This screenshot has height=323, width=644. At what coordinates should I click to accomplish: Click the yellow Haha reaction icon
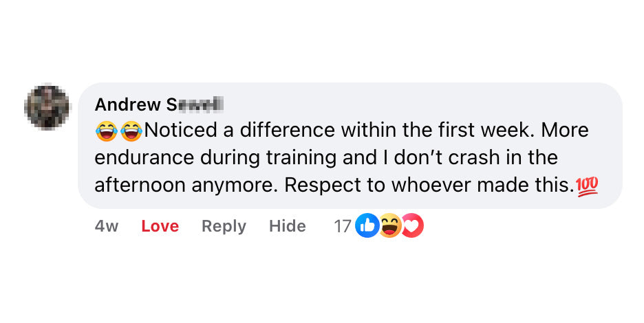(x=389, y=225)
